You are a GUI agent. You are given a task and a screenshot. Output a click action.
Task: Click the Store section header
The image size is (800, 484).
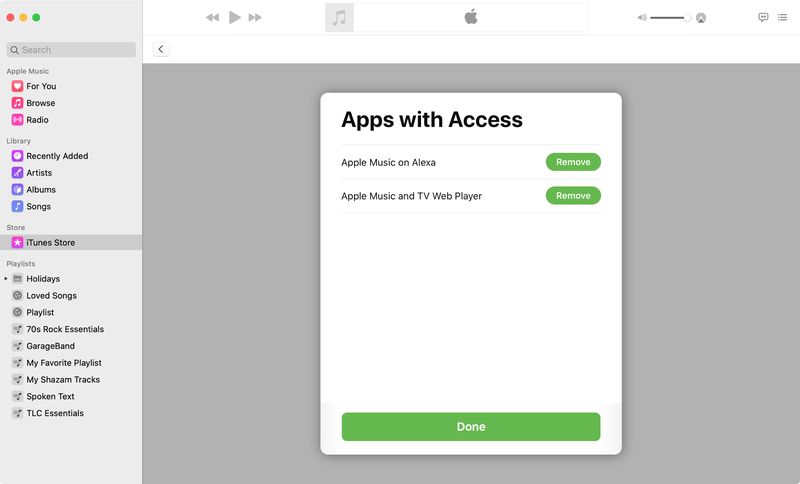15,227
